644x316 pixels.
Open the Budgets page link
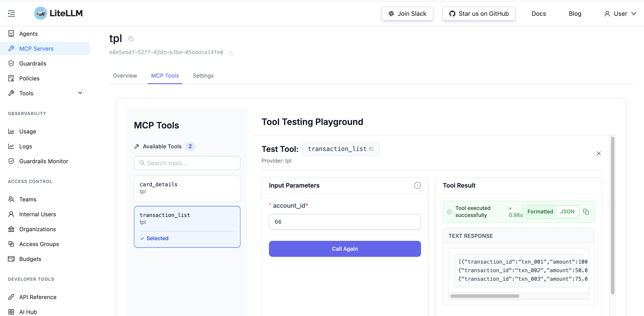(x=45, y=259)
